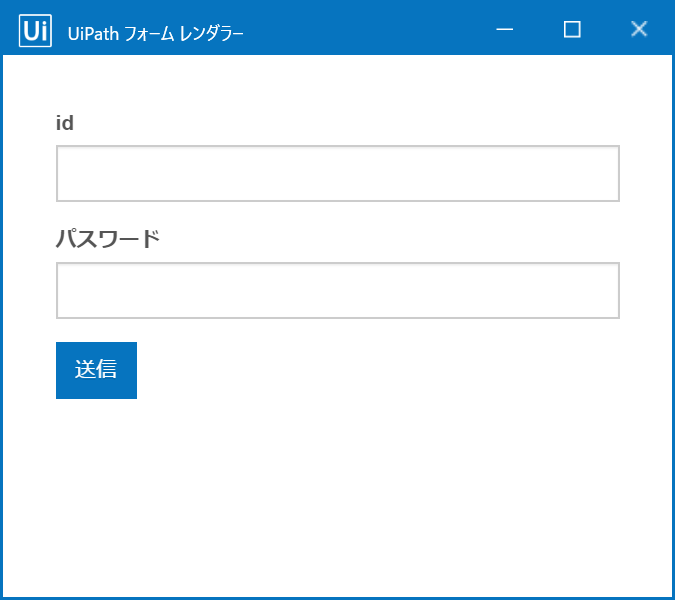The height and width of the screenshot is (600, 675).
Task: Click the UiPath logo icon in title bar
Action: click(x=35, y=31)
